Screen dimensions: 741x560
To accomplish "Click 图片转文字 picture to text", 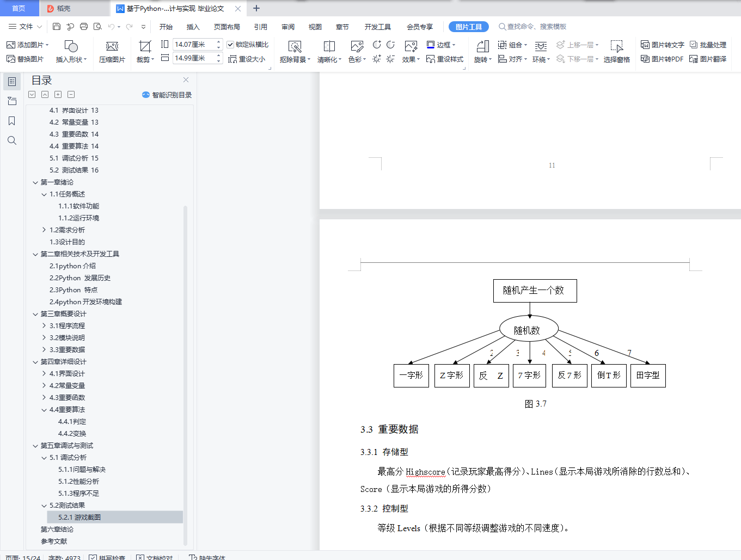I will pos(663,45).
